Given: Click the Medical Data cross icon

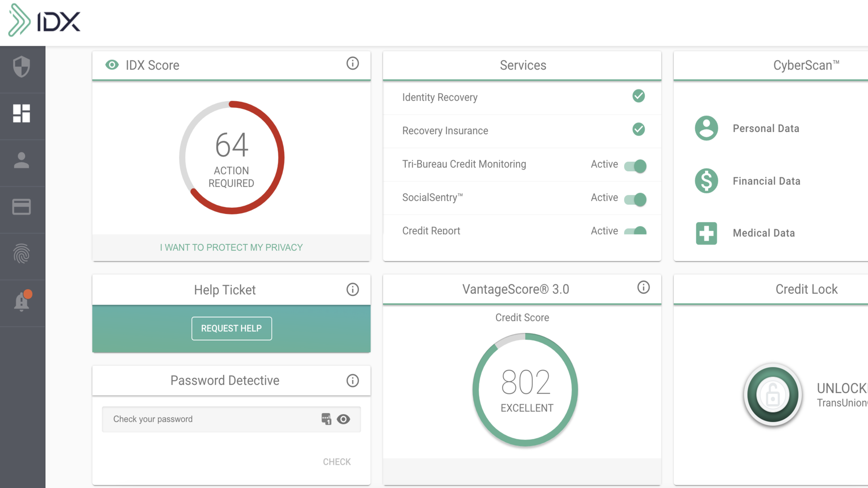Looking at the screenshot, I should (706, 233).
